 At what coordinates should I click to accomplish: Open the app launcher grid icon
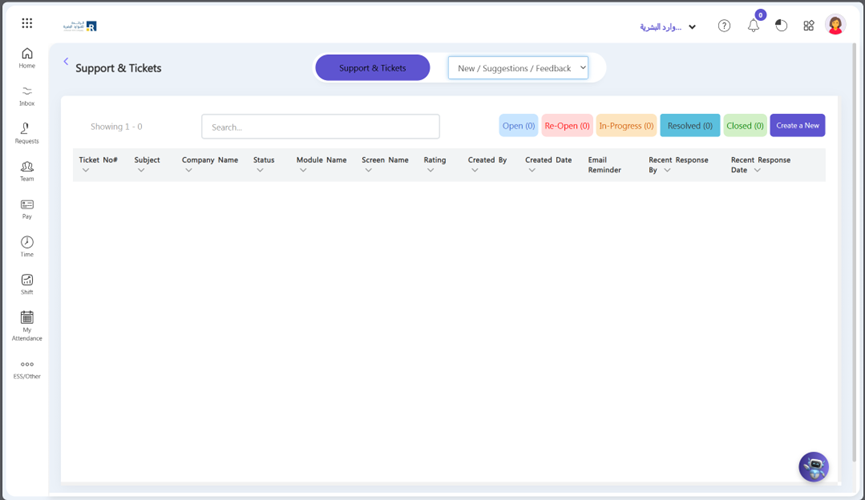[x=27, y=23]
